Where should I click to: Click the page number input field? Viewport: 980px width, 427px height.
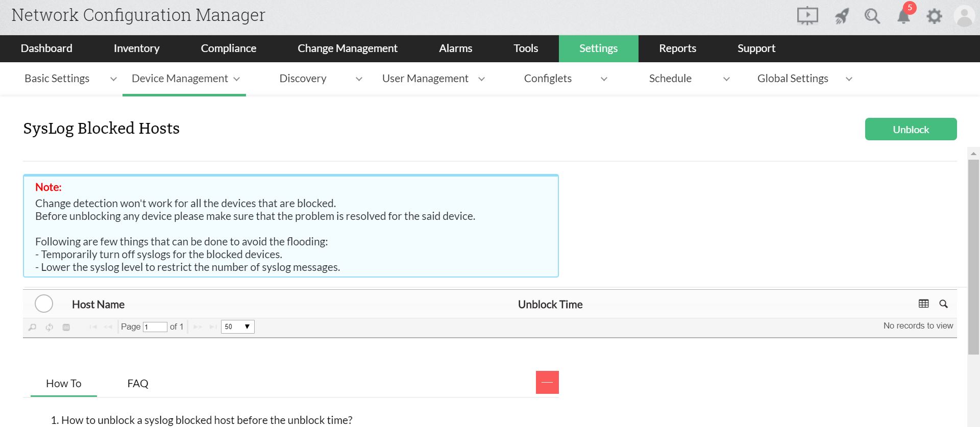point(155,327)
